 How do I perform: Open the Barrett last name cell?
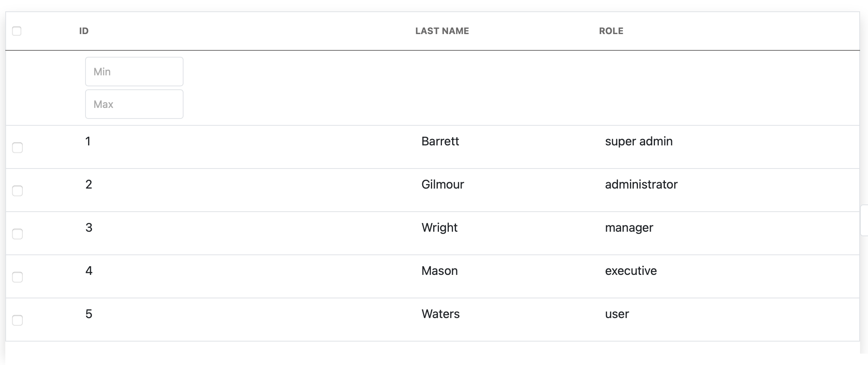click(x=440, y=141)
